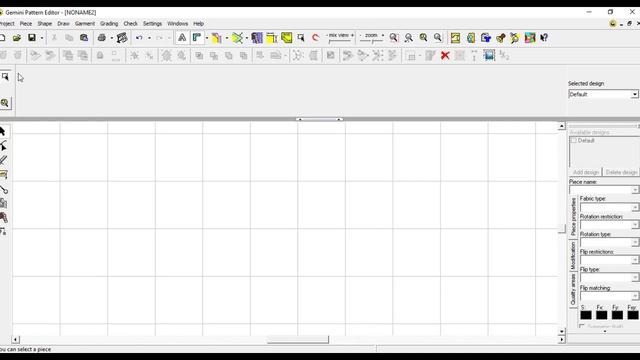Image resolution: width=640 pixels, height=360 pixels.
Task: Open the Garment menu
Action: coord(84,24)
